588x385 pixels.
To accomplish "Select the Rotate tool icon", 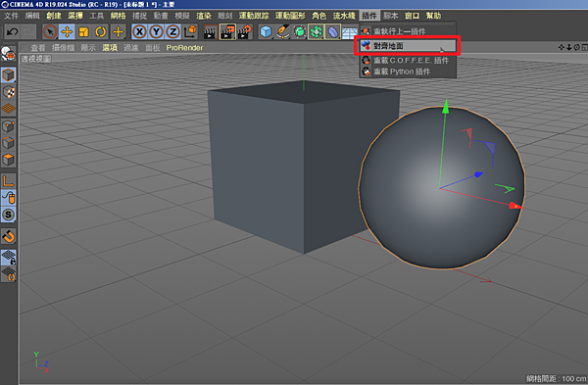I will click(x=100, y=32).
